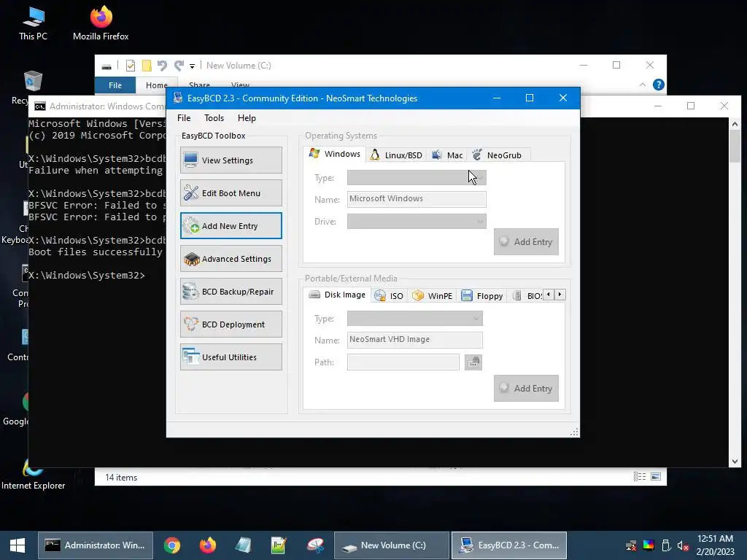Screen dimensions: 747x560
Task: Open EasyBCD File menu
Action: coord(184,118)
